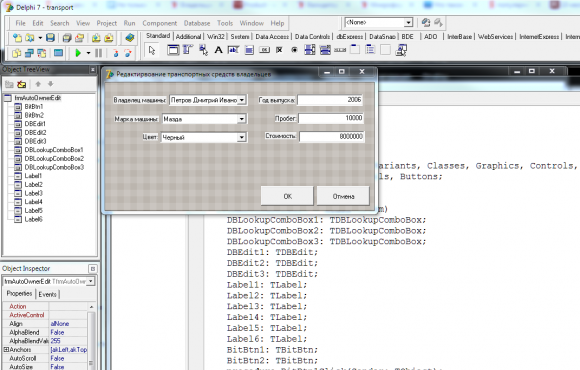Select the Label component (A) in the palette
This screenshot has height=370, width=580.
[x=219, y=50]
